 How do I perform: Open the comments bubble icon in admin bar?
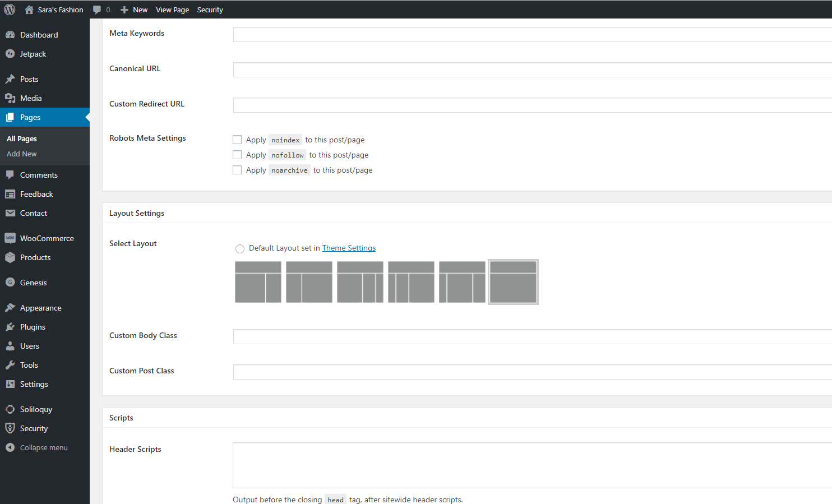[97, 10]
